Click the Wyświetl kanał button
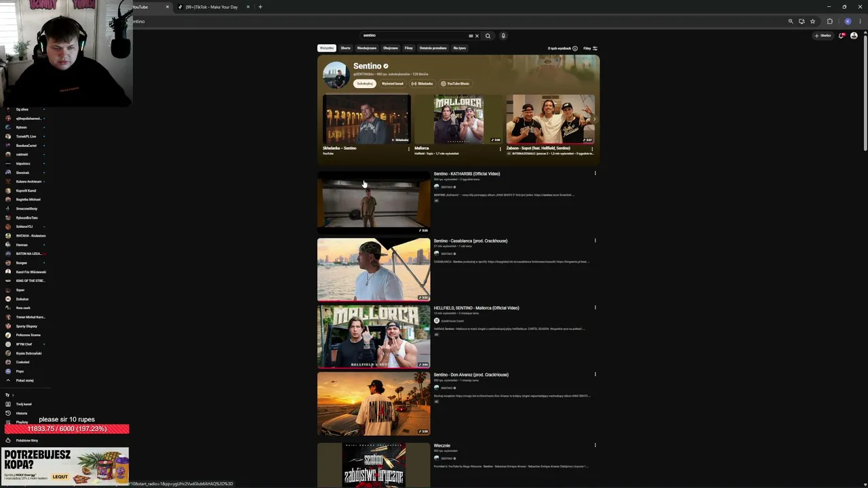Screen dimensions: 868x488 [x=393, y=83]
